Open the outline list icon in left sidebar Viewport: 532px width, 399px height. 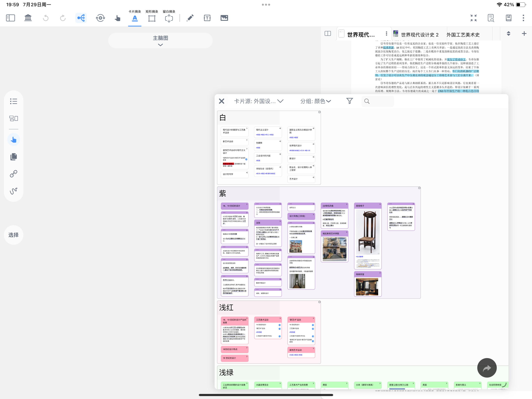[x=14, y=101]
